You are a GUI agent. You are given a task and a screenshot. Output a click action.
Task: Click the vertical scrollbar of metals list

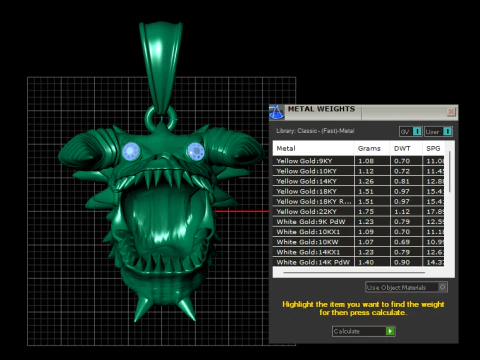pos(450,172)
